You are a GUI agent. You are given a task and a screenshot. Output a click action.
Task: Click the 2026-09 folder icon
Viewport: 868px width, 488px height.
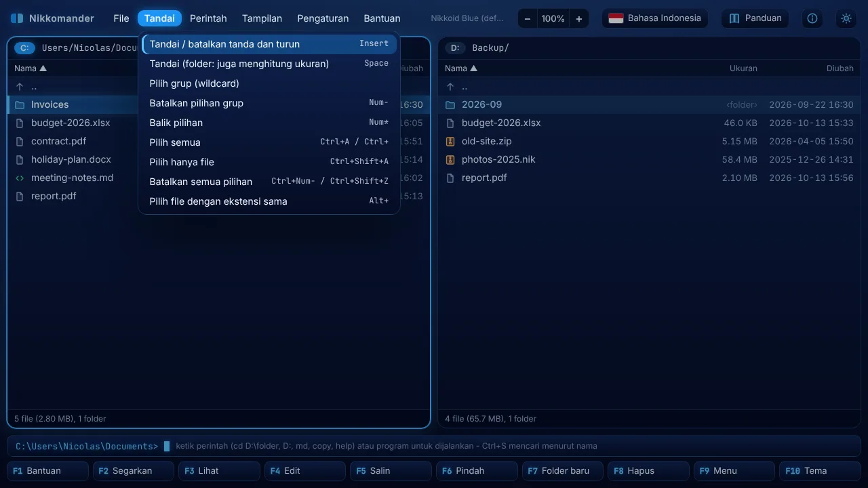tap(450, 105)
